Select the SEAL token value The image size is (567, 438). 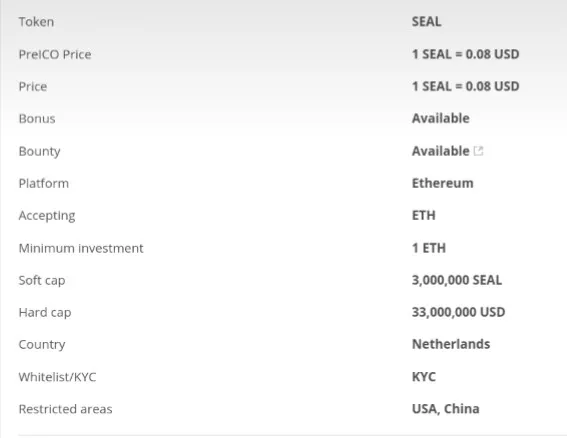click(x=426, y=22)
